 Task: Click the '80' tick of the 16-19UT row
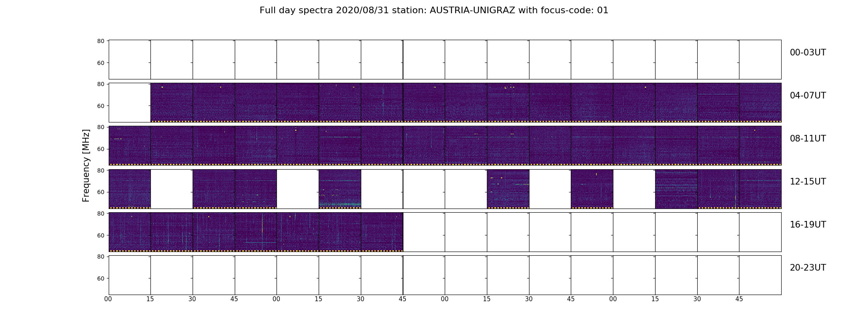100,213
